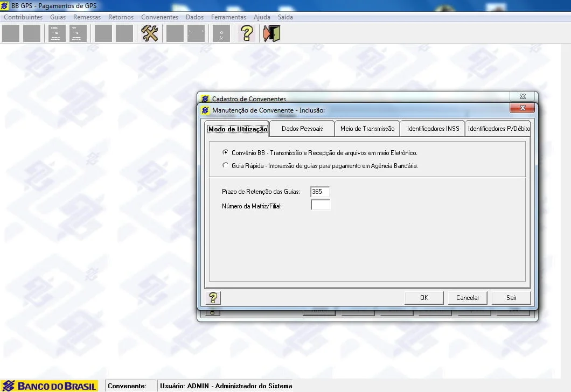Viewport: 571px width, 392px height.
Task: Click the Número da Matriz/Filial label
Action: point(252,206)
